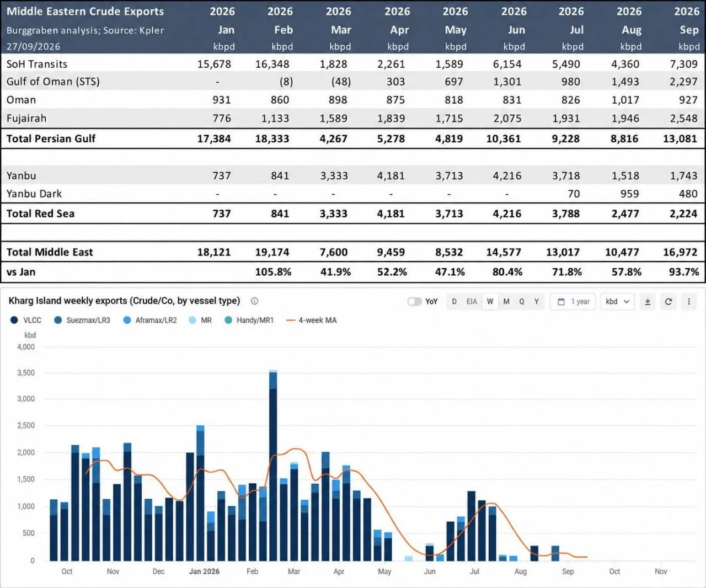The image size is (706, 588).
Task: Expand the kbd unit dropdown
Action: pyautogui.click(x=617, y=302)
